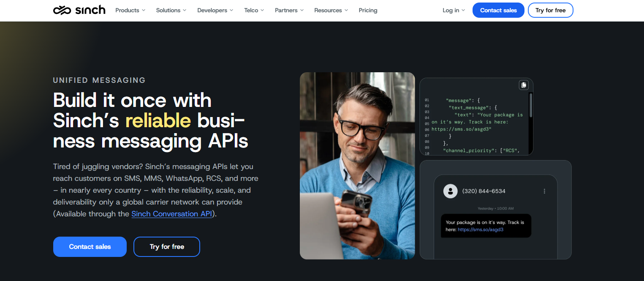
Task: Expand the Solutions dropdown
Action: coord(171,10)
